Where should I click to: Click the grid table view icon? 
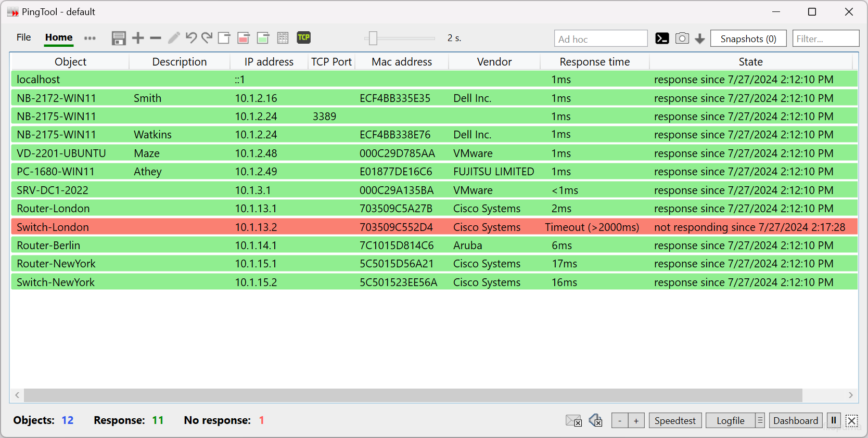[283, 38]
